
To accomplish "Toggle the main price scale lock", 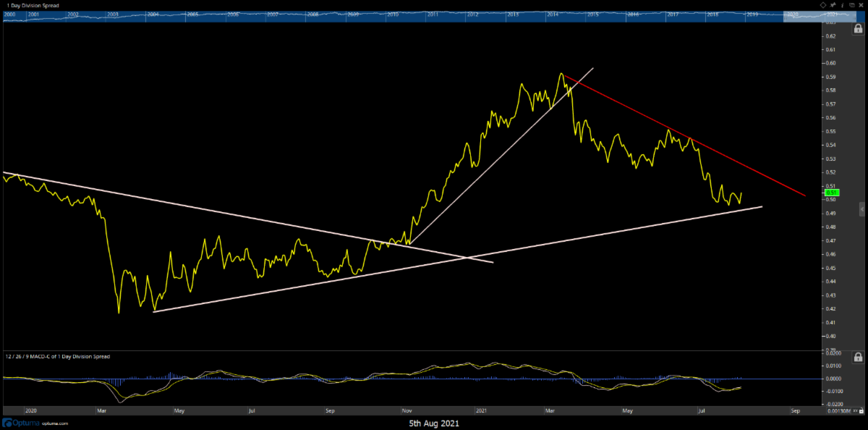I will [x=858, y=28].
